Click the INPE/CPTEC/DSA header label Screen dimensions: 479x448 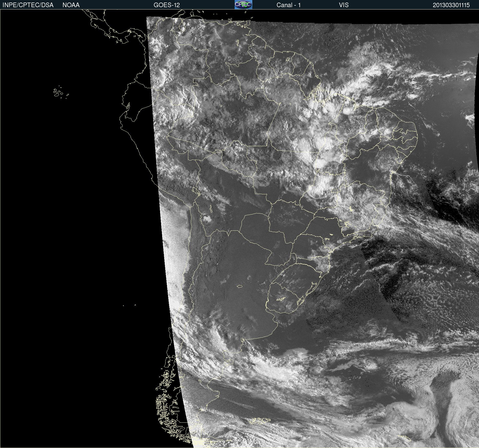click(28, 5)
